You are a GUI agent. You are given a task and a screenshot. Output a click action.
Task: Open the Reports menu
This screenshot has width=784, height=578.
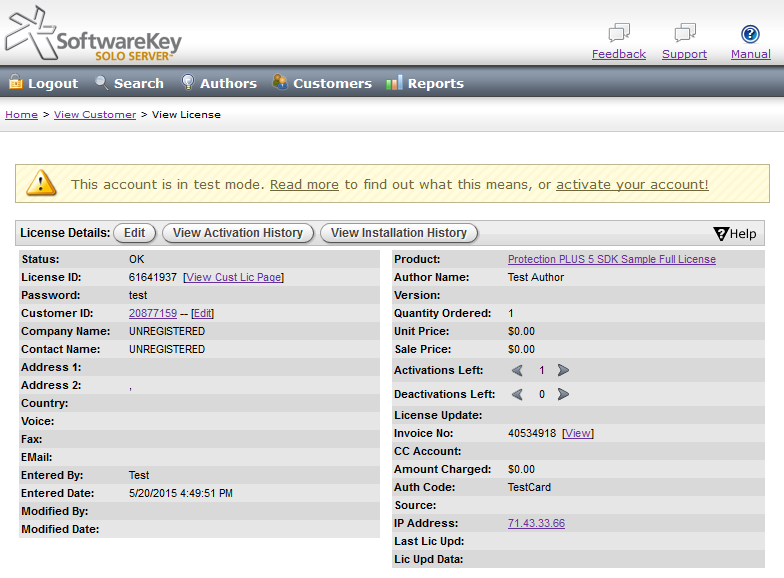pos(425,84)
